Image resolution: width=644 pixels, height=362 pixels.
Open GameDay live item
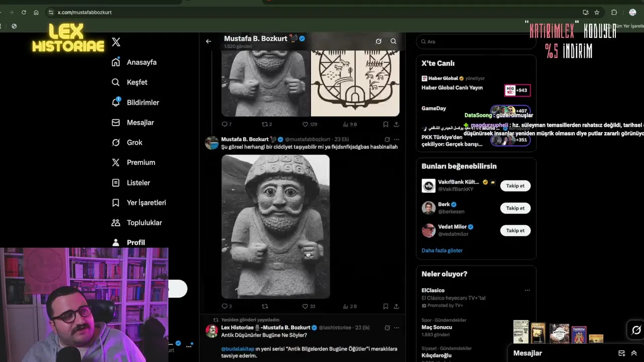[x=434, y=108]
